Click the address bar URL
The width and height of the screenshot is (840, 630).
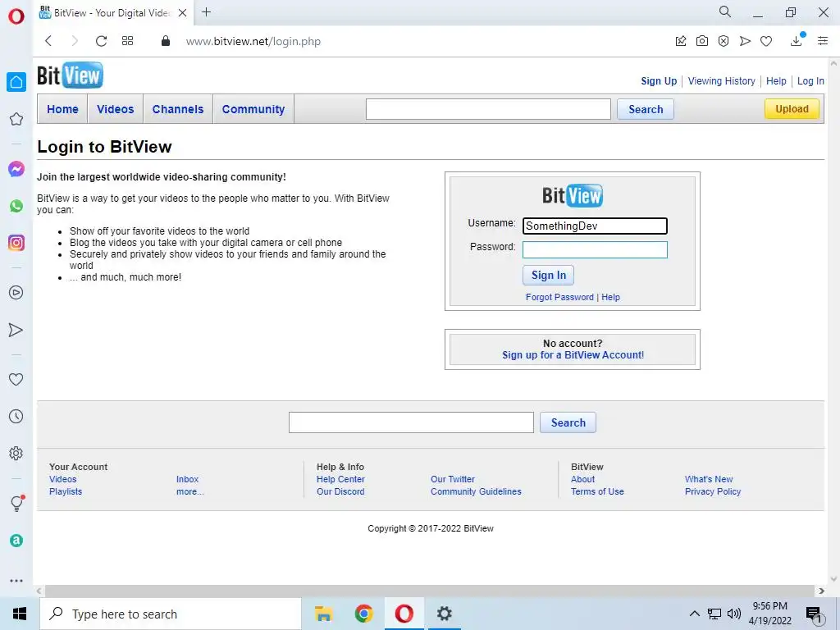click(253, 41)
